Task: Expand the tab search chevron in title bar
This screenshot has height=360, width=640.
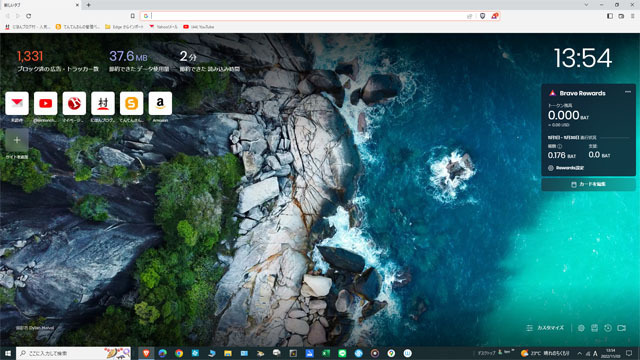Action: 586,5
